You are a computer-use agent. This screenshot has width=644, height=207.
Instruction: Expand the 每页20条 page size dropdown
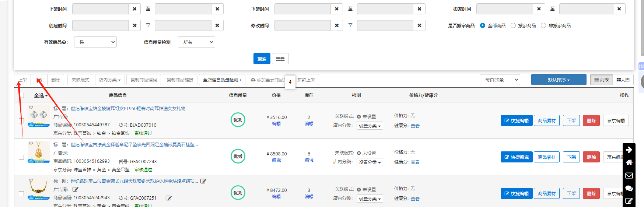pos(500,80)
